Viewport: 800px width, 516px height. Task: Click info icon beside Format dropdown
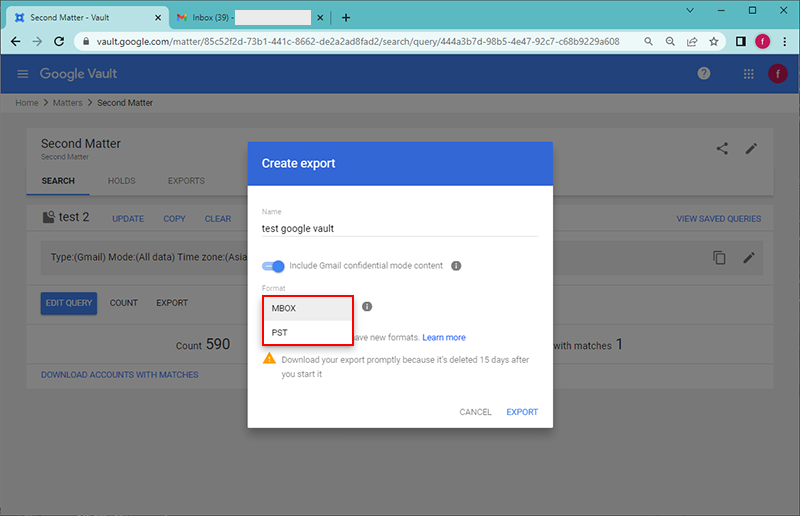point(367,307)
